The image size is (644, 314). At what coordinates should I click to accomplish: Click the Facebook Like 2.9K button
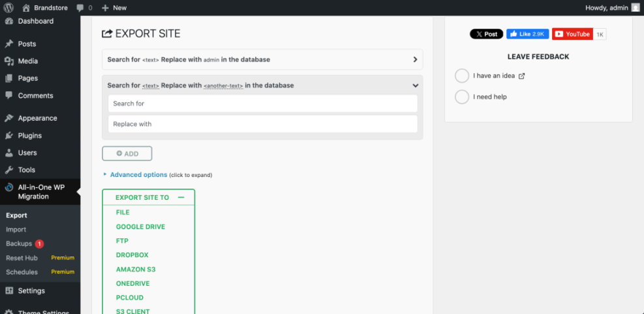click(x=527, y=34)
